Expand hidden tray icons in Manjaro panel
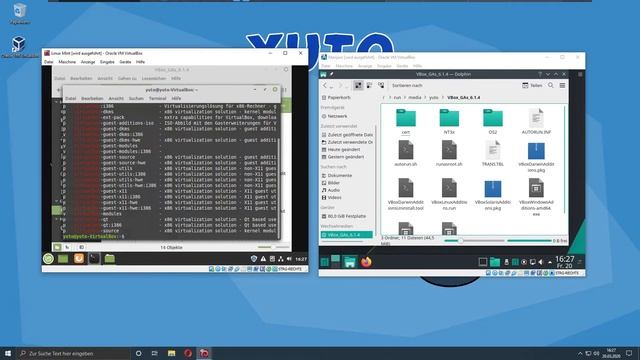The image size is (640, 360). click(x=549, y=262)
